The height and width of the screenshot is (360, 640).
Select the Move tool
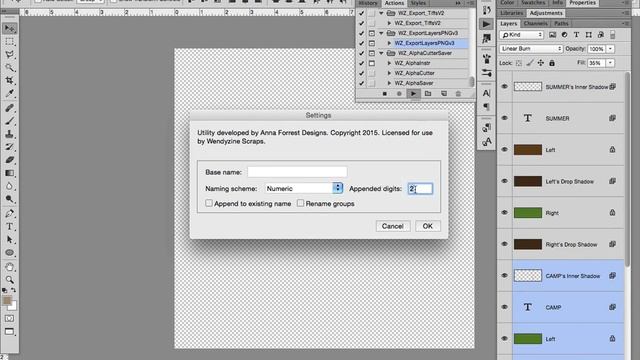coord(9,29)
